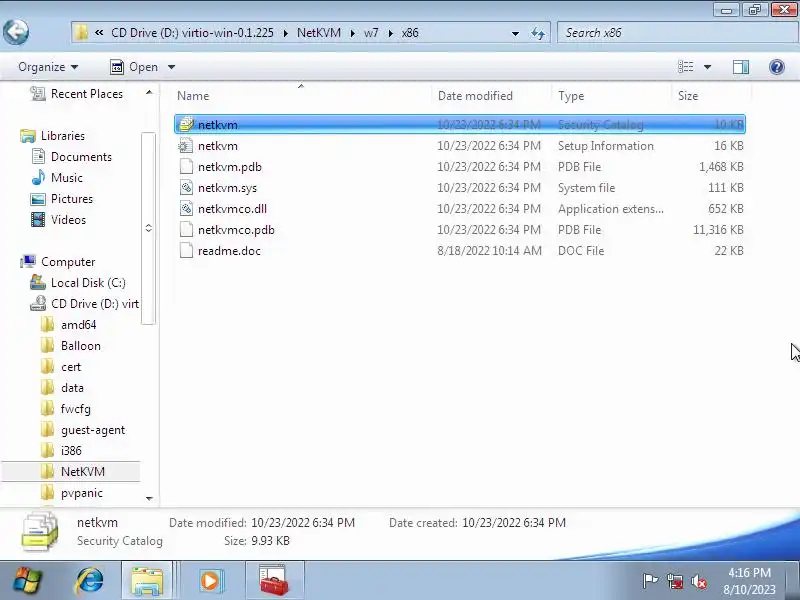The height and width of the screenshot is (600, 800).
Task: Open the cert folder in tree
Action: click(71, 367)
